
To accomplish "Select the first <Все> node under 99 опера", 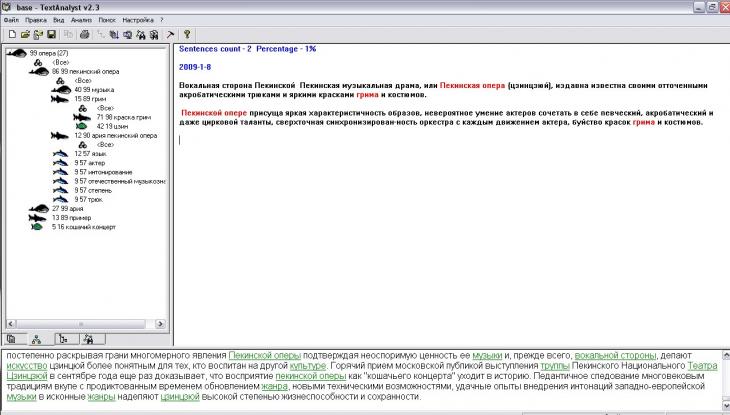I will tap(61, 62).
